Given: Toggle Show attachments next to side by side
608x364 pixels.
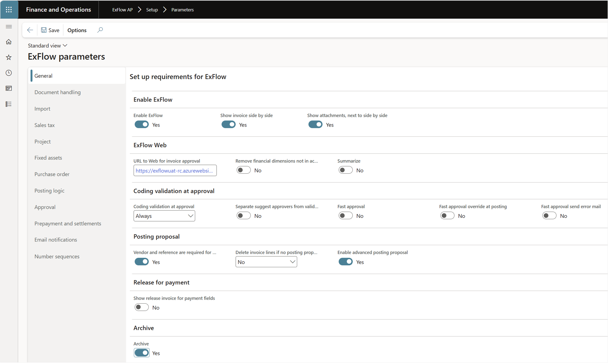Looking at the screenshot, I should 315,125.
